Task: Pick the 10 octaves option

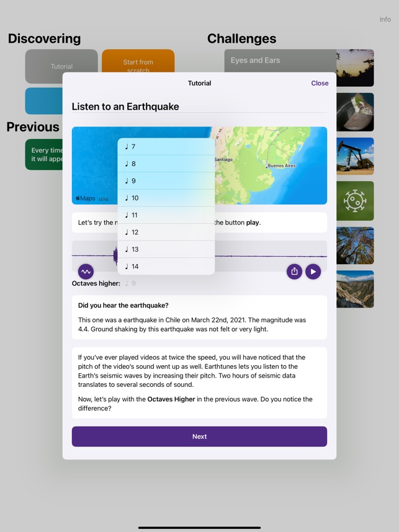Action: 166,198
